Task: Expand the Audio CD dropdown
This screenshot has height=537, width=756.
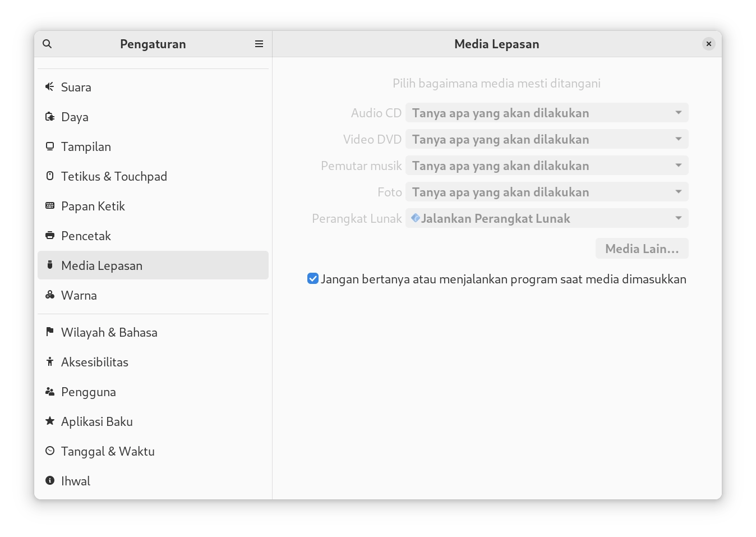Action: [547, 113]
